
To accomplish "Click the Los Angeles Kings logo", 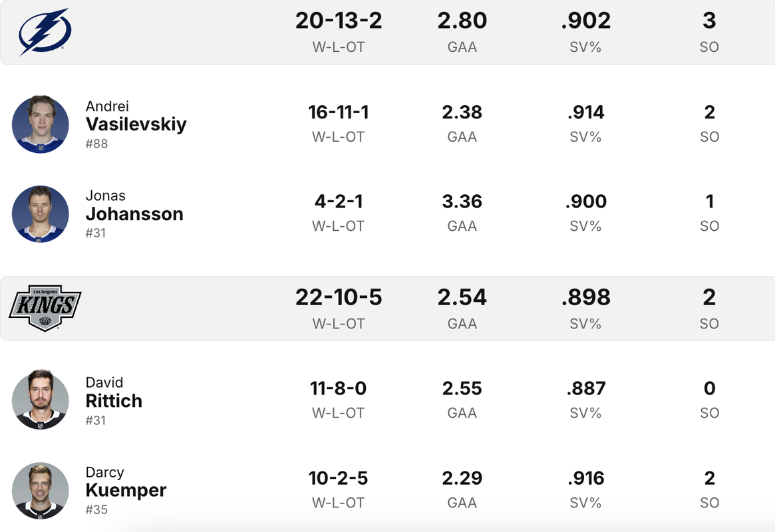I will (45, 308).
